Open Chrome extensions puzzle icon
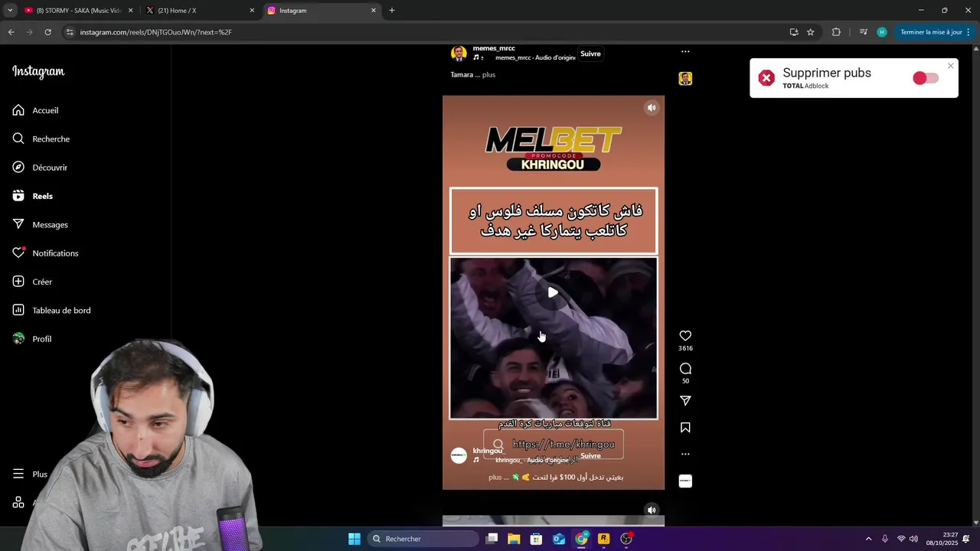Viewport: 980px width, 551px height. [836, 32]
